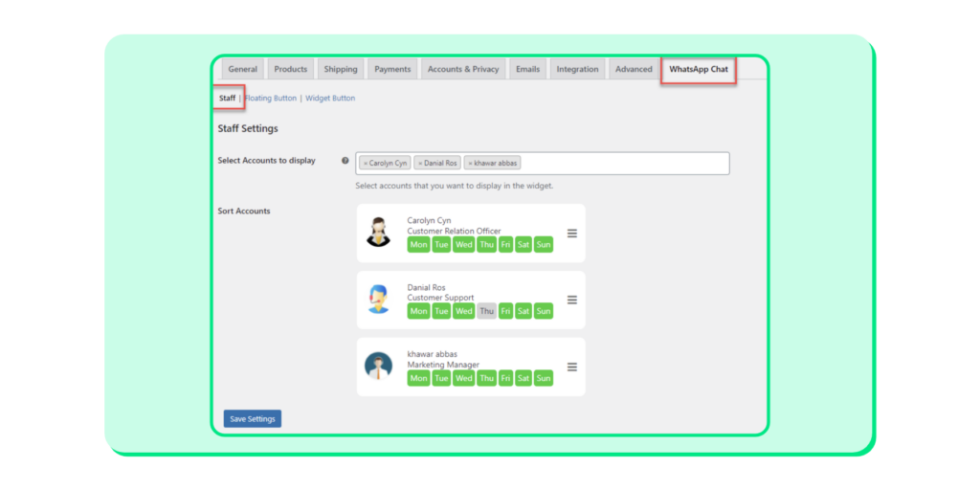Toggle Sun for Carolyn Cyn
This screenshot has height=490, width=980.
point(544,244)
